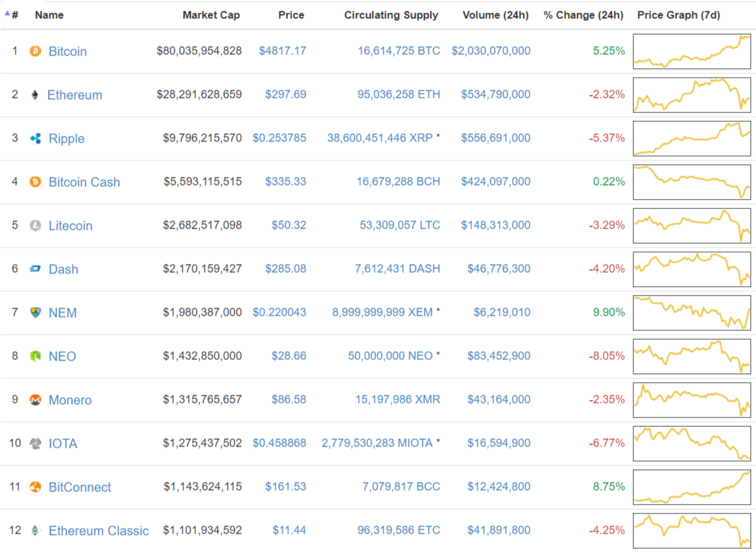Image resolution: width=756 pixels, height=552 pixels.
Task: Click Bitcoin volume $2,030,070,000 link
Action: click(x=491, y=51)
